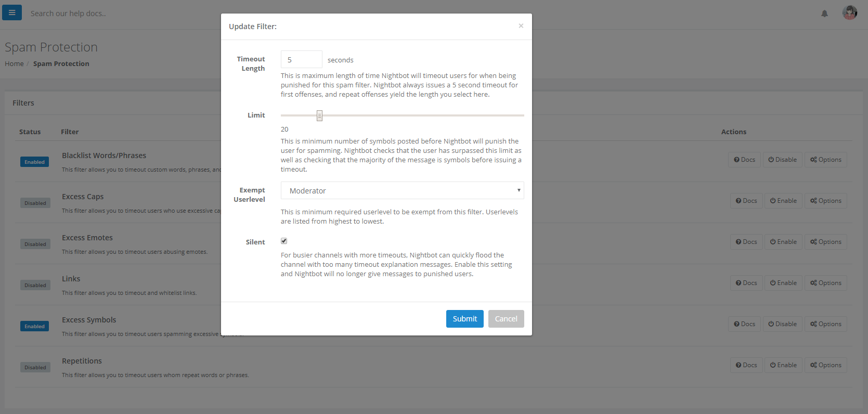
Task: Enable the Repetitions filter
Action: 783,365
